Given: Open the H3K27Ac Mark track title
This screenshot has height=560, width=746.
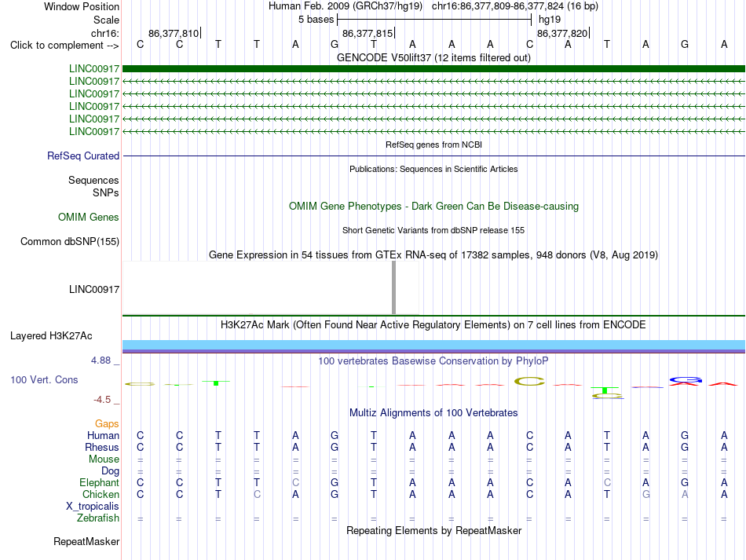Looking at the screenshot, I should click(433, 325).
